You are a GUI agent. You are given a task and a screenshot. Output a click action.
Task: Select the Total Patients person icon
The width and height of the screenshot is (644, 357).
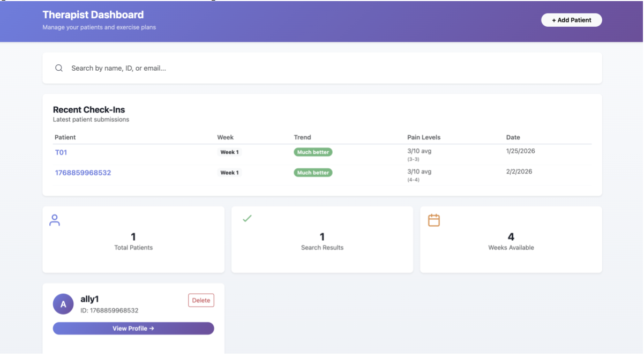coord(55,220)
